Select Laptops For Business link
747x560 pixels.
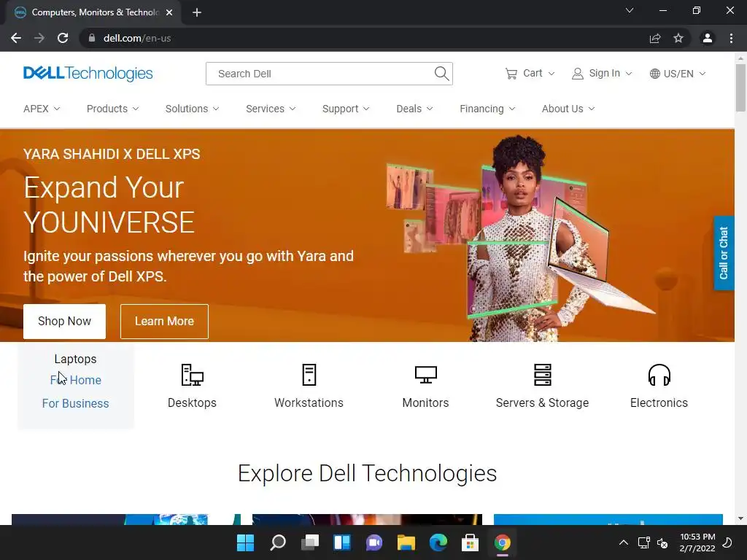pos(75,403)
